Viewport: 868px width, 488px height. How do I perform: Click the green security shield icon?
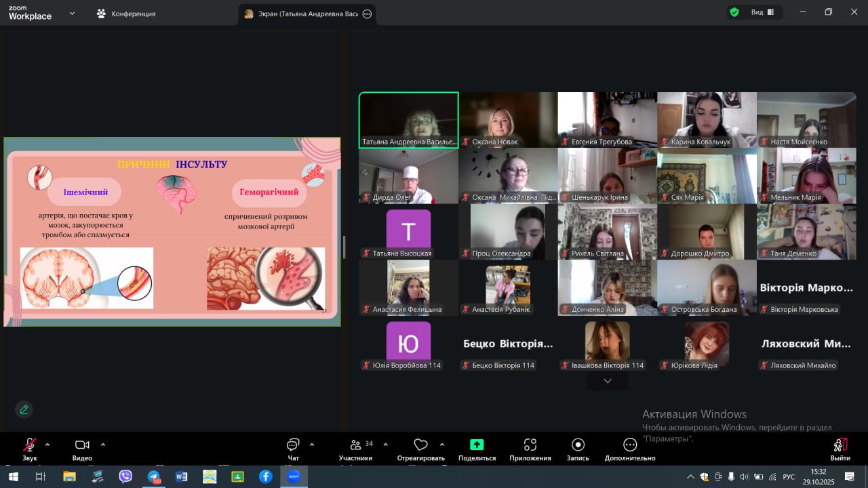(x=734, y=12)
